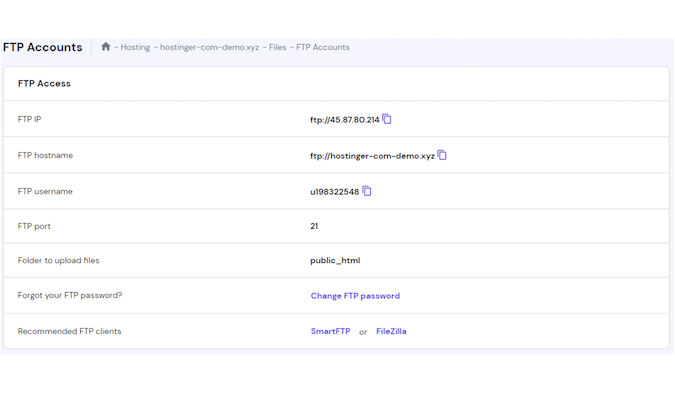Screen dimensions: 675x400
Task: Copy the FTP IP address
Action: pos(387,119)
